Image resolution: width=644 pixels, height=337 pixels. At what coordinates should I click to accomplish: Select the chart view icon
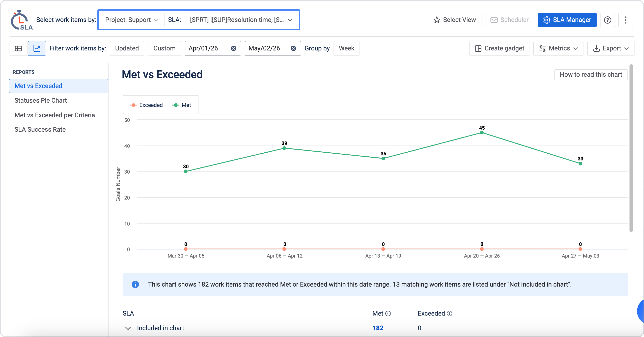(x=37, y=48)
